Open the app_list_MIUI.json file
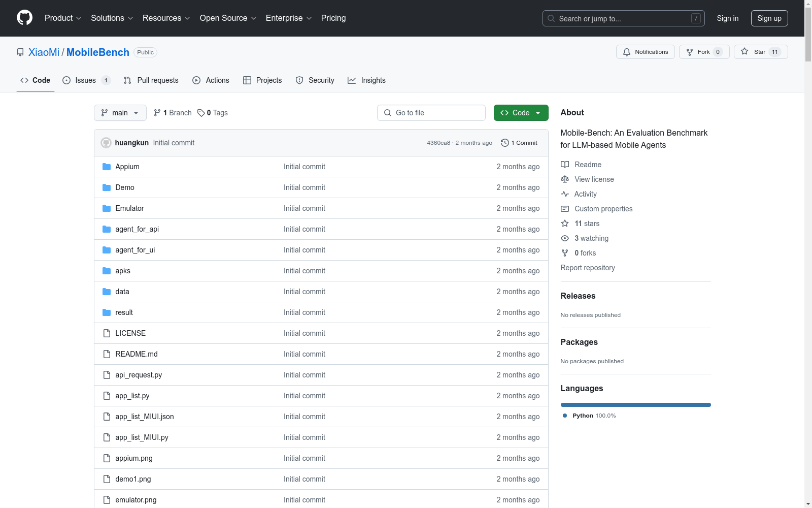Image resolution: width=812 pixels, height=508 pixels. 145,417
